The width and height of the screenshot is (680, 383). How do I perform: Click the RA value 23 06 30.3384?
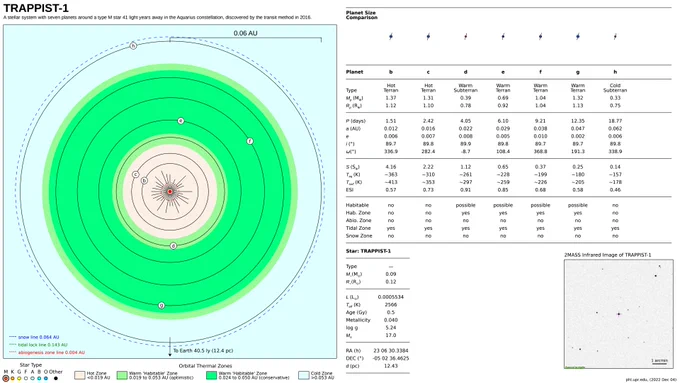point(391,350)
